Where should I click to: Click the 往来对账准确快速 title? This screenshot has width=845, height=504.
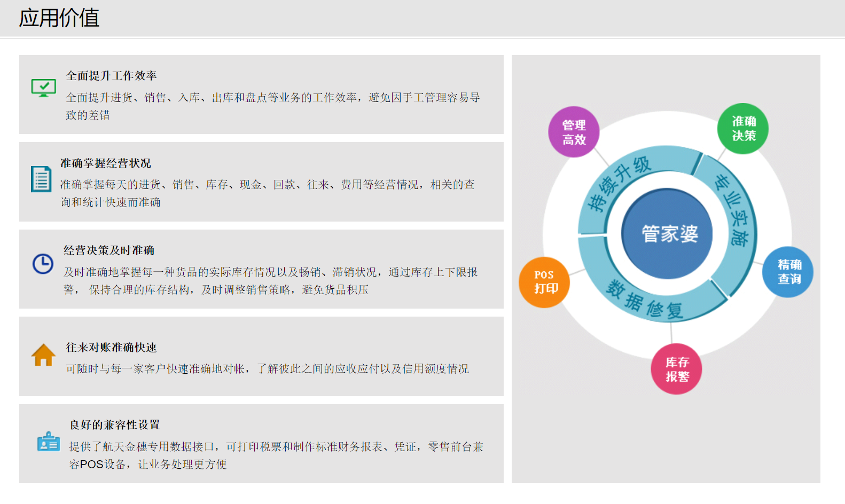111,347
